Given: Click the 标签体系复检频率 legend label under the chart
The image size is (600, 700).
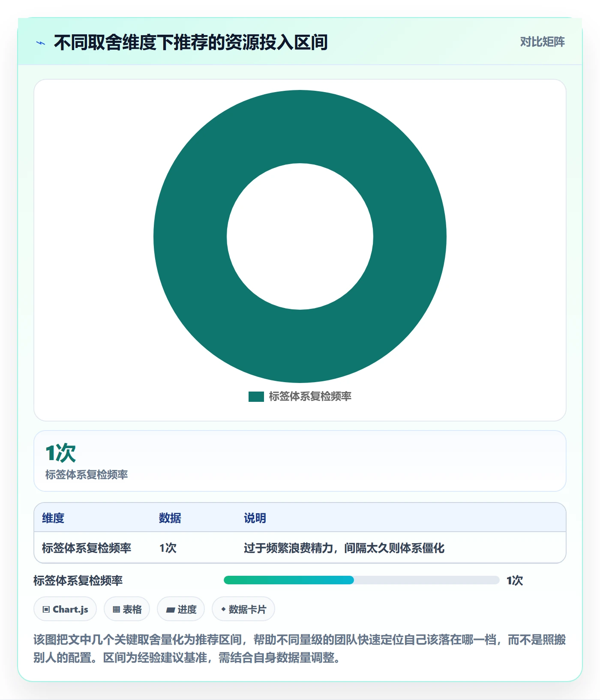Looking at the screenshot, I should pyautogui.click(x=310, y=397).
